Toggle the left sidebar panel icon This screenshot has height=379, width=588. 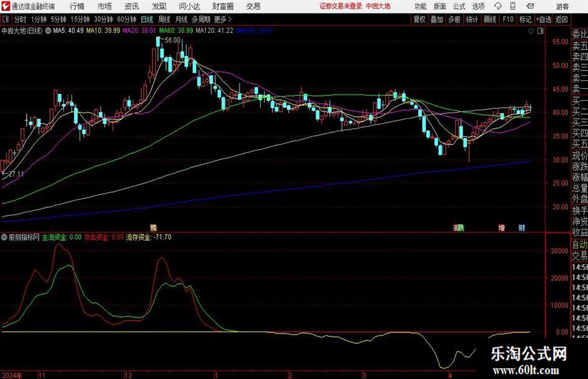pyautogui.click(x=6, y=19)
